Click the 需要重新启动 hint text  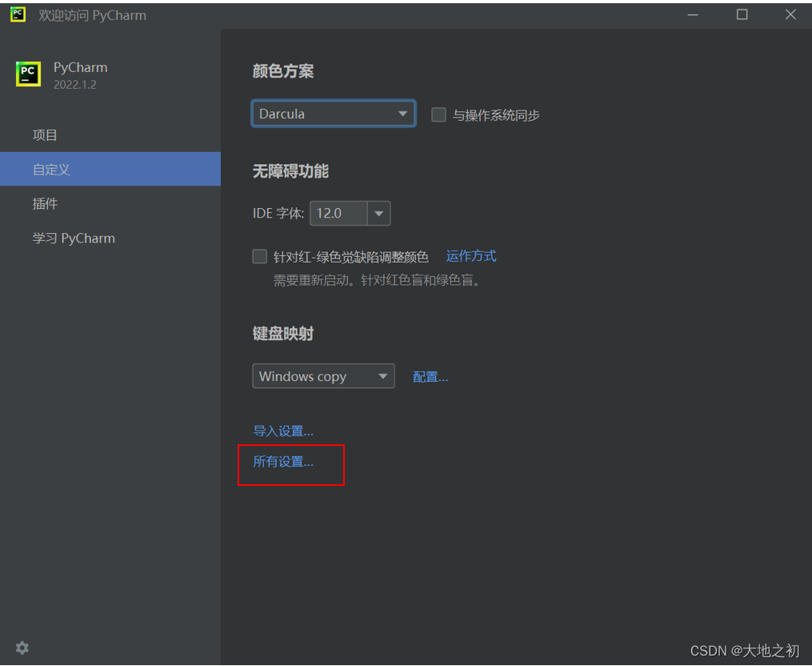[x=378, y=280]
